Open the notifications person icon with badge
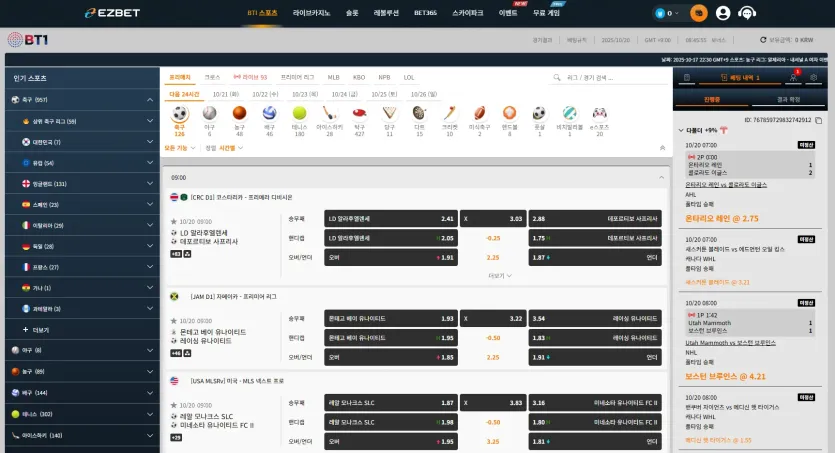Screen dimensions: 835x453 pos(793,77)
